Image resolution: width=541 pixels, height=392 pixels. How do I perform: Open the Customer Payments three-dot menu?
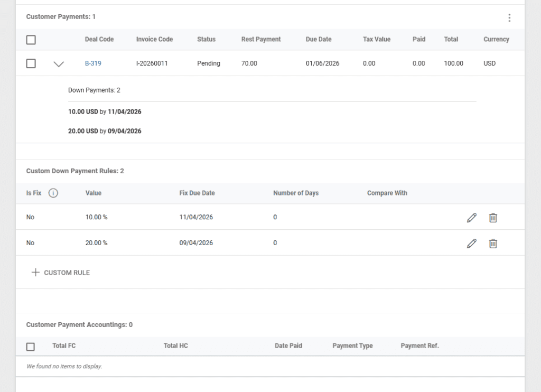pos(509,18)
